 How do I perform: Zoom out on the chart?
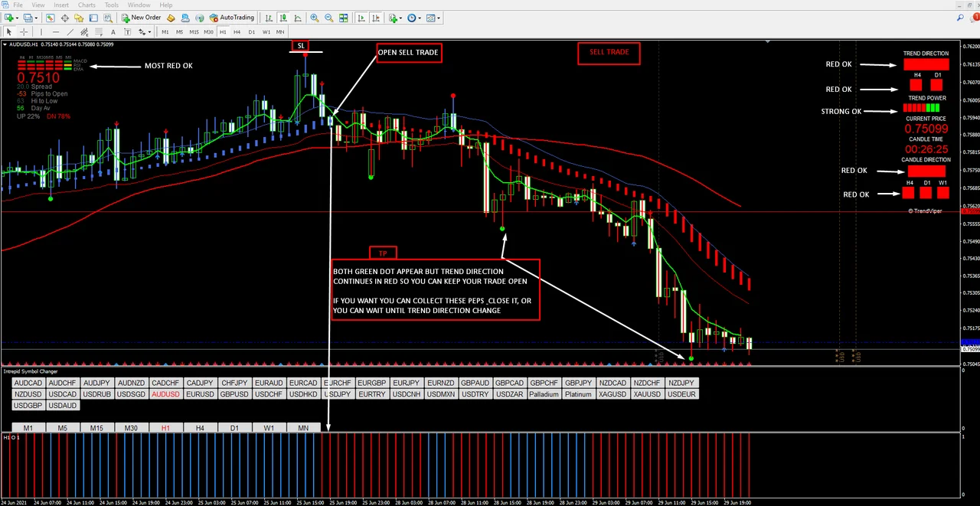point(329,18)
